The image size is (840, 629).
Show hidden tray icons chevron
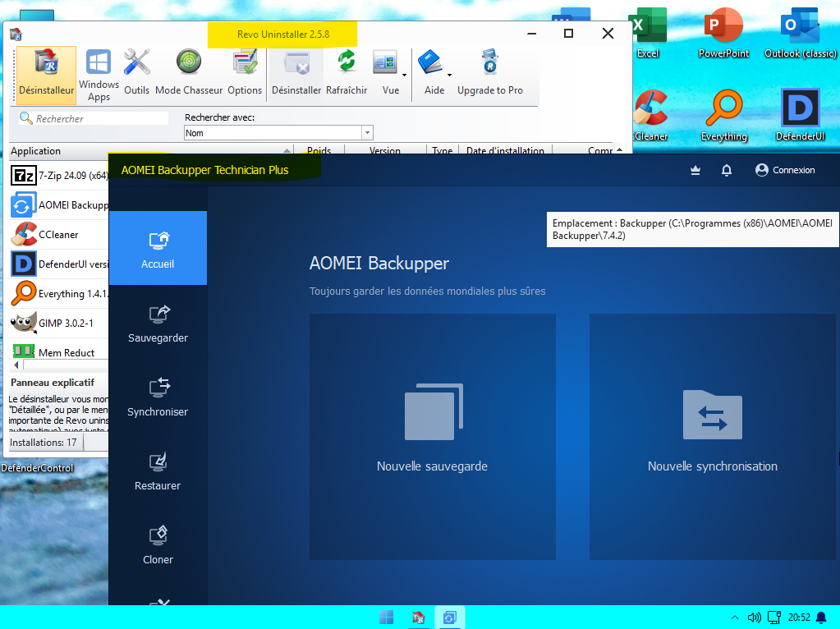735,618
